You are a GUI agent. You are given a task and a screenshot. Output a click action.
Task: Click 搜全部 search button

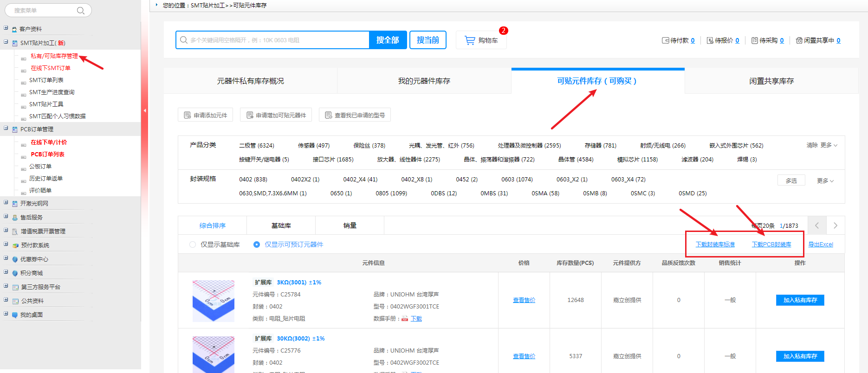pyautogui.click(x=388, y=40)
